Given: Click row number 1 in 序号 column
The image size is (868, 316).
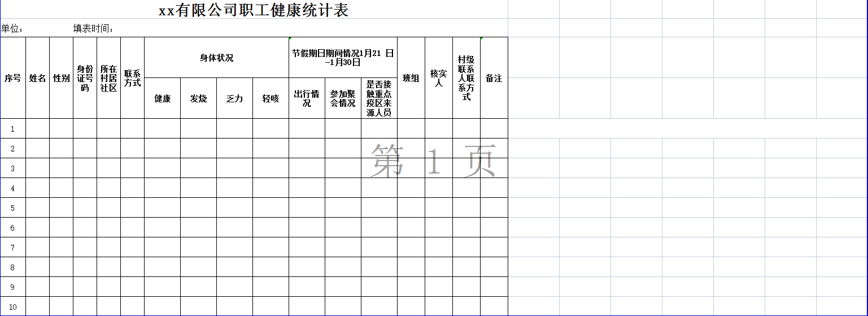Looking at the screenshot, I should (13, 128).
